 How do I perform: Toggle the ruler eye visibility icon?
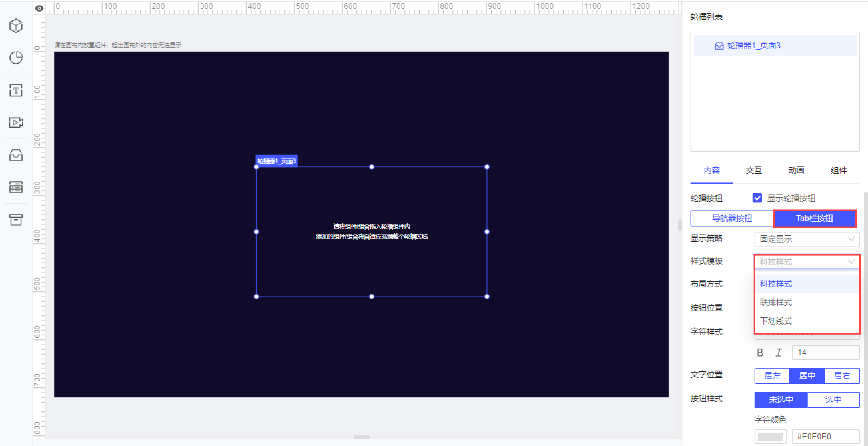(39, 8)
